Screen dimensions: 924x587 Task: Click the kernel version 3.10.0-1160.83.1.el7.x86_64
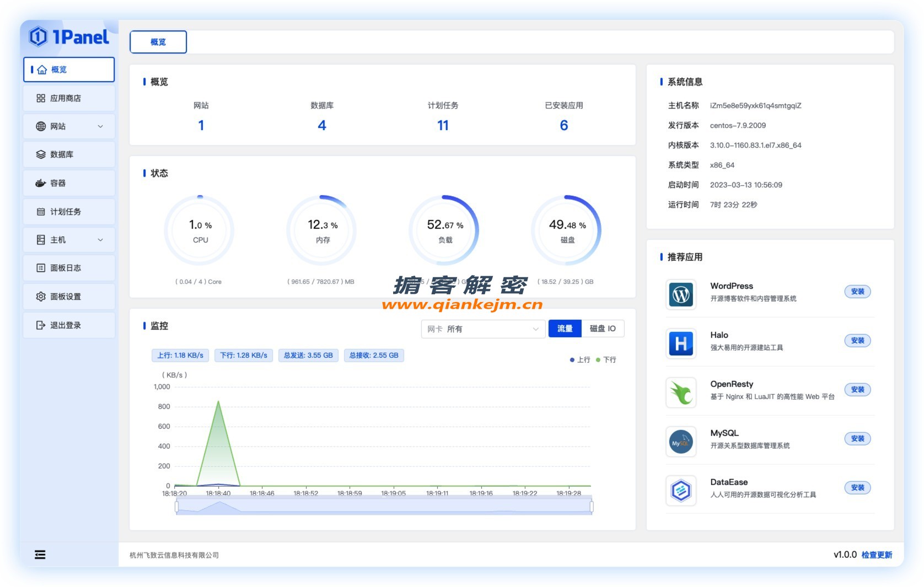[x=755, y=146]
